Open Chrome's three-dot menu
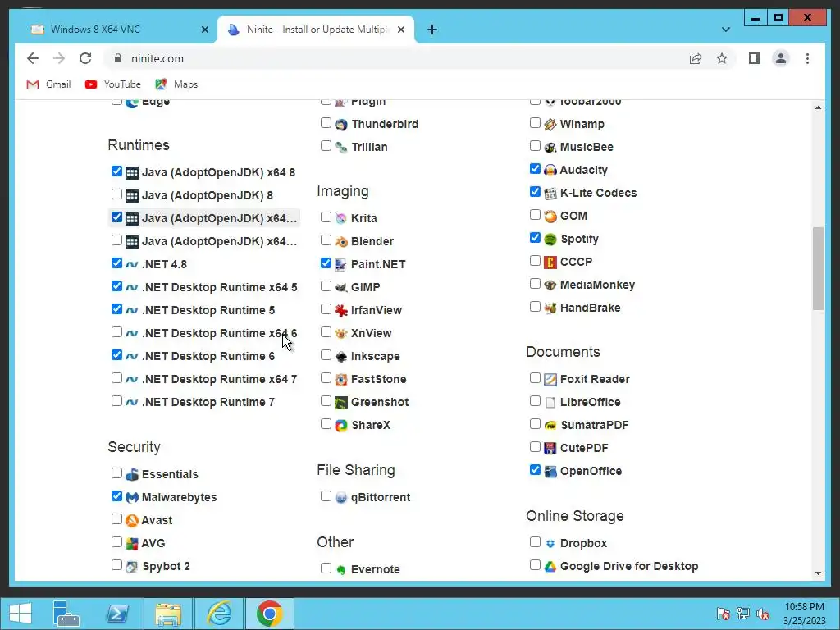The image size is (840, 630). coord(807,58)
